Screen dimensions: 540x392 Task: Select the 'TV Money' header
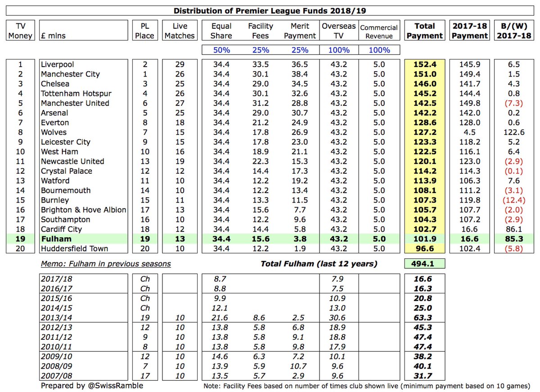click(x=20, y=31)
